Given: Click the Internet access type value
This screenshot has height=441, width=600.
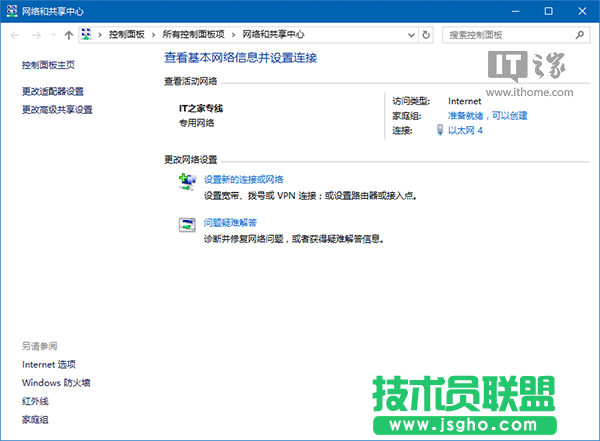Looking at the screenshot, I should click(x=465, y=101).
